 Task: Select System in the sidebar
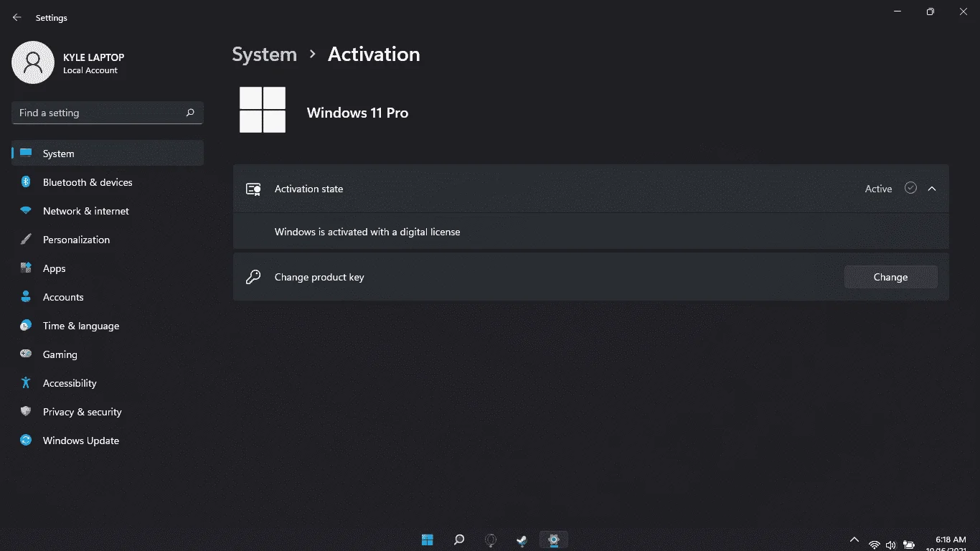(x=108, y=154)
